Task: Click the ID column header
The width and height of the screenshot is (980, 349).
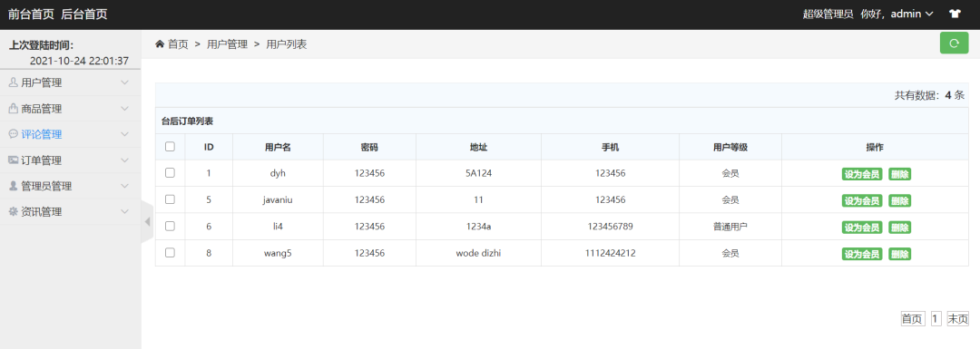Action: point(209,148)
